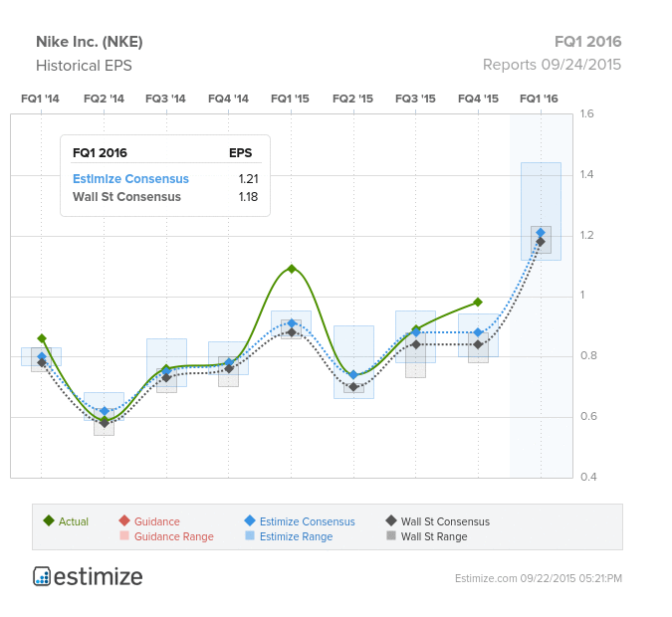672x617 pixels.
Task: Select the FQ2 '15 quarter label
Action: pos(353,99)
